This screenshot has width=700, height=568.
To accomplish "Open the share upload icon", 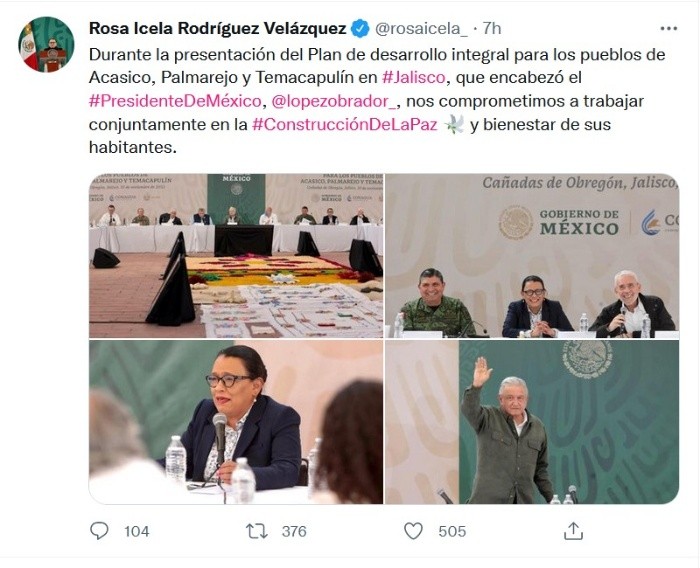I will click(x=573, y=531).
